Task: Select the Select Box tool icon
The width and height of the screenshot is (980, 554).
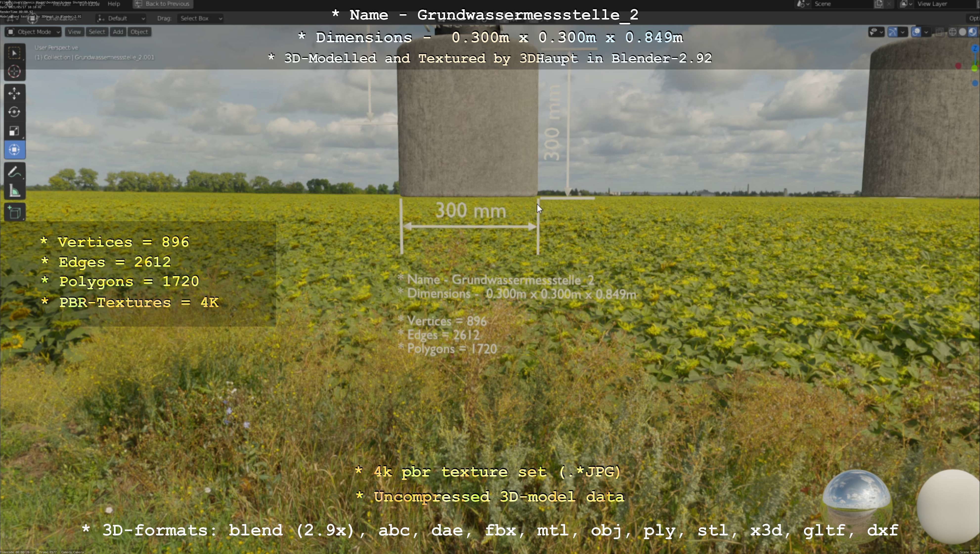Action: pos(14,53)
